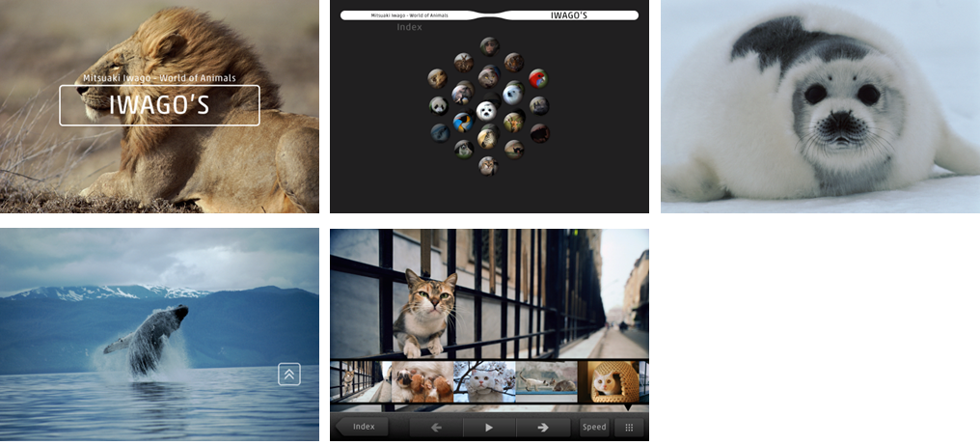The image size is (980, 445).
Task: Advance to next photo with right arrow
Action: [543, 428]
